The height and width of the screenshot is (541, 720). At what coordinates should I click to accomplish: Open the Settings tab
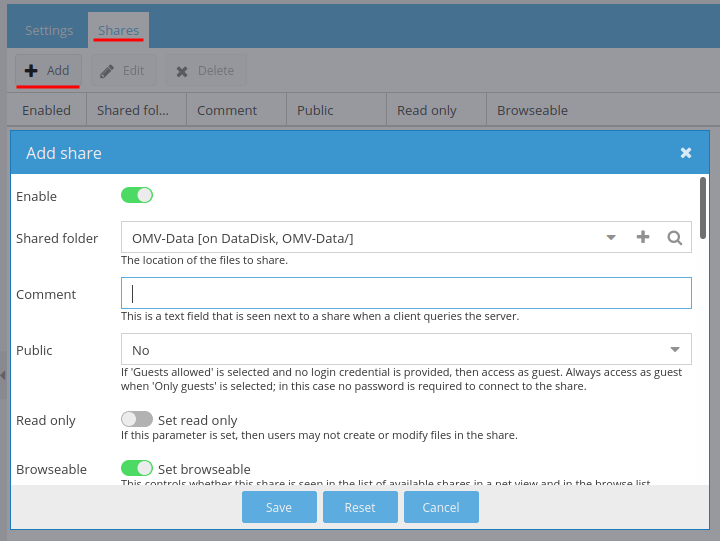[x=49, y=30]
